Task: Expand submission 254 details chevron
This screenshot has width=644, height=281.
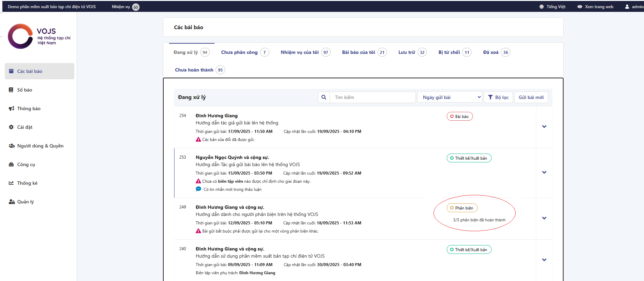Action: click(x=544, y=127)
